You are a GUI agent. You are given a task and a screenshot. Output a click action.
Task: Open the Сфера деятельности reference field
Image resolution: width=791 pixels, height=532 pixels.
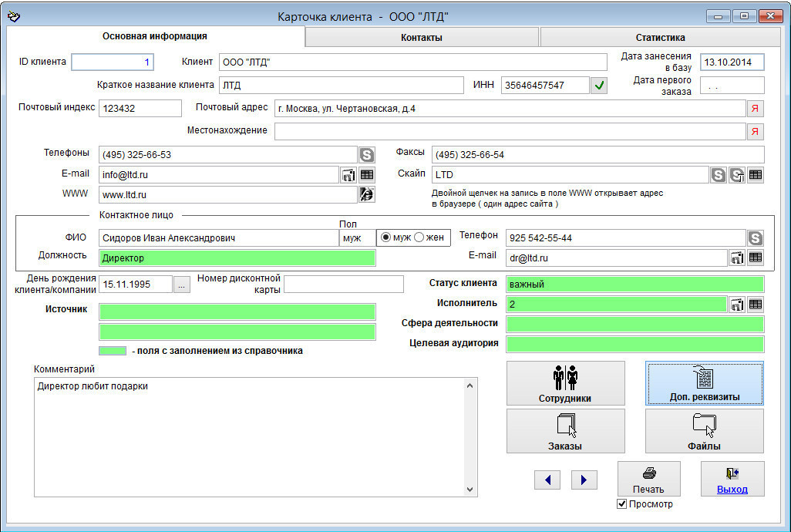coord(634,324)
